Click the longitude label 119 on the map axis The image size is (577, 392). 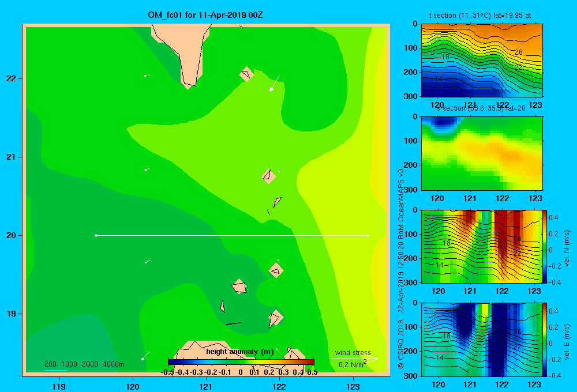tap(59, 386)
